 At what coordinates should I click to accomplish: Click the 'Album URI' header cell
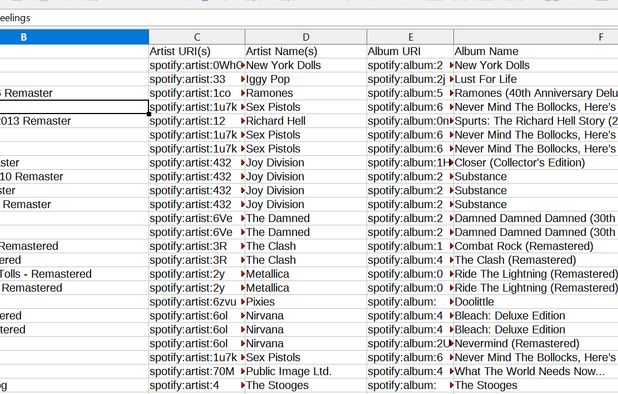click(410, 51)
